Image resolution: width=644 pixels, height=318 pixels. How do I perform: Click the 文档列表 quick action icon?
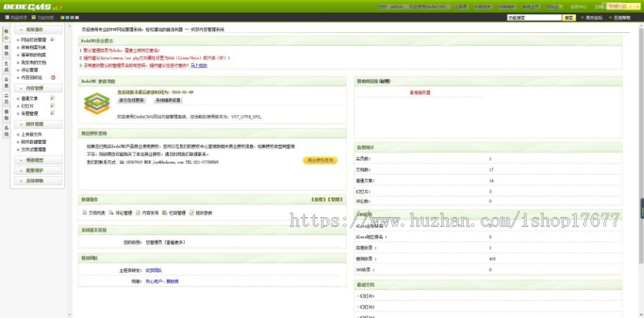coord(85,213)
